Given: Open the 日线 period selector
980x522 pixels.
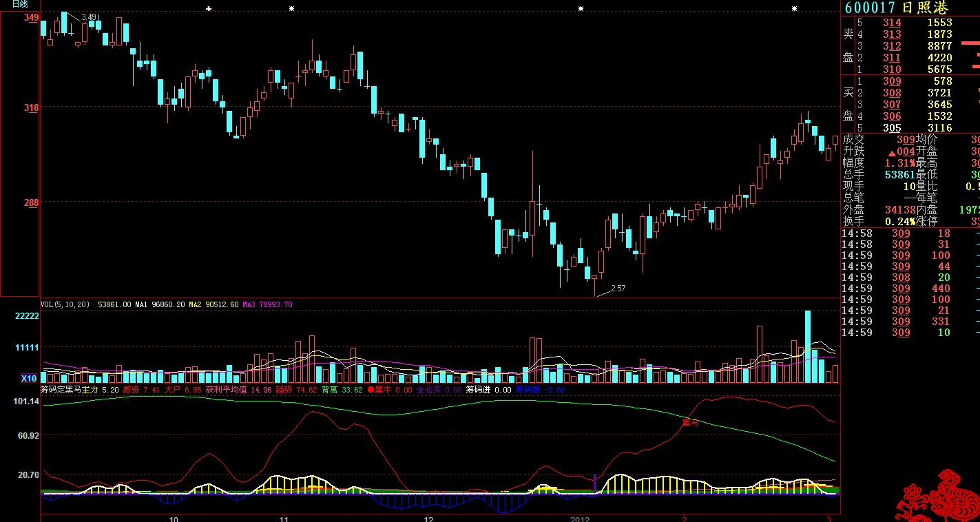Looking at the screenshot, I should pos(20,4).
